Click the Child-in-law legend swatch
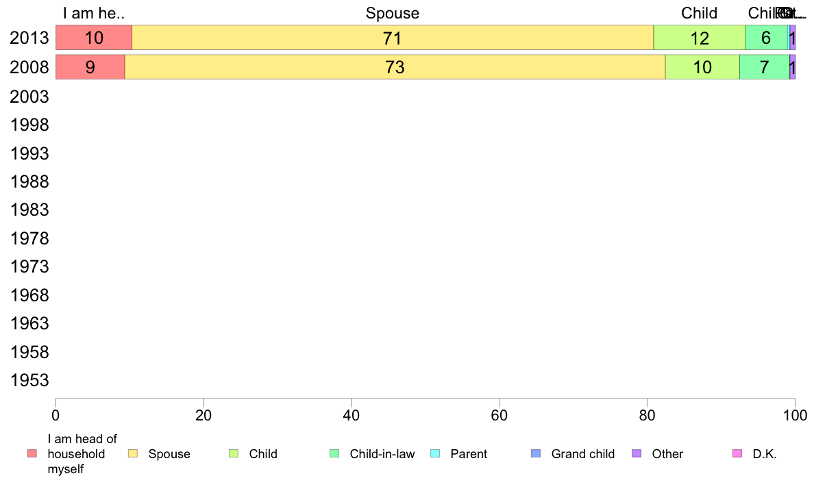The height and width of the screenshot is (504, 814). point(334,453)
